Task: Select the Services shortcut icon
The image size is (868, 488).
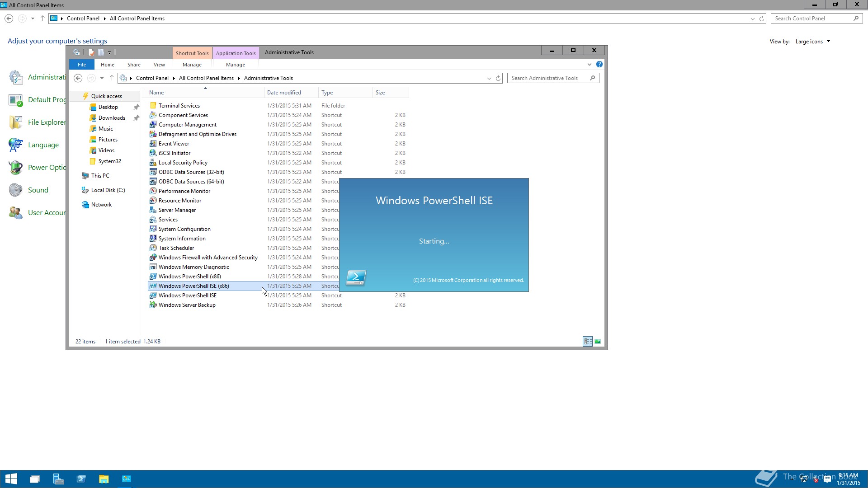Action: click(x=153, y=220)
